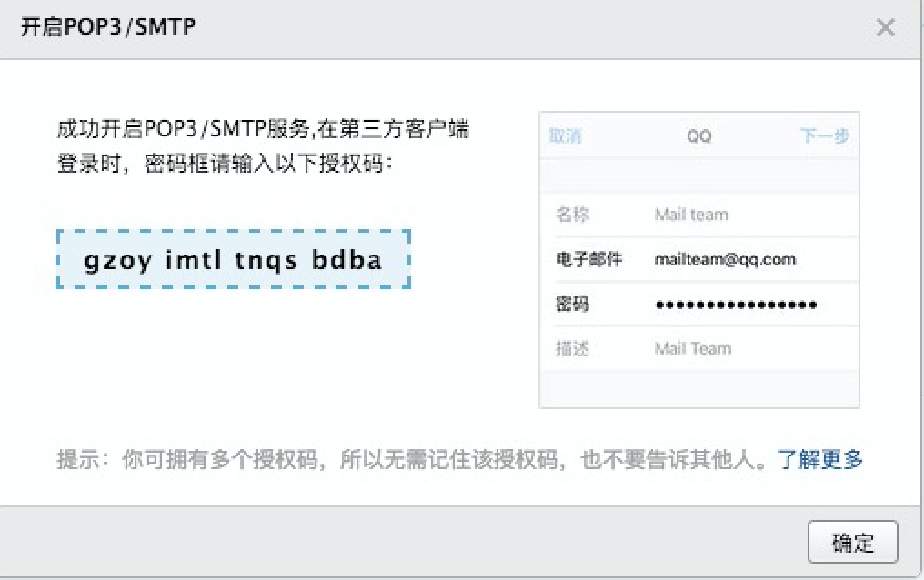924x580 pixels.
Task: Click the dialog title 开启POP3/SMTP
Action: tap(108, 27)
